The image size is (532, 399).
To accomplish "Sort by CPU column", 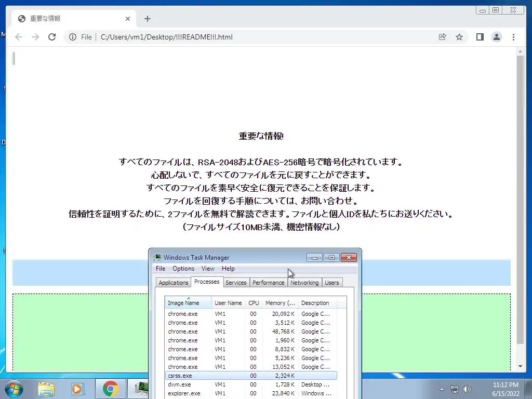I will (x=254, y=303).
